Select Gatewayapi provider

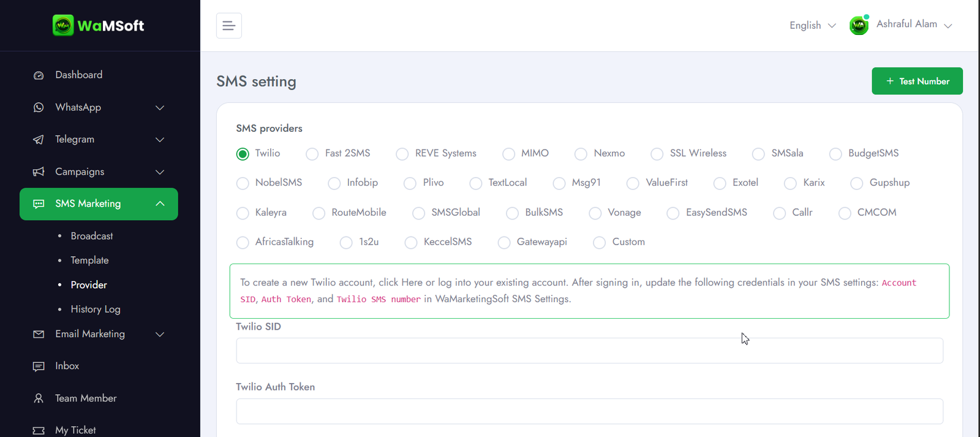[504, 243]
